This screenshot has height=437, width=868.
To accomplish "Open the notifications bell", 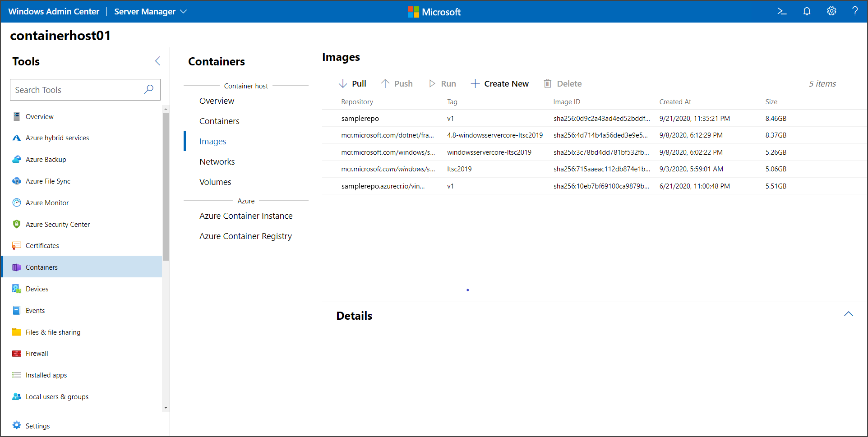I will coord(807,11).
